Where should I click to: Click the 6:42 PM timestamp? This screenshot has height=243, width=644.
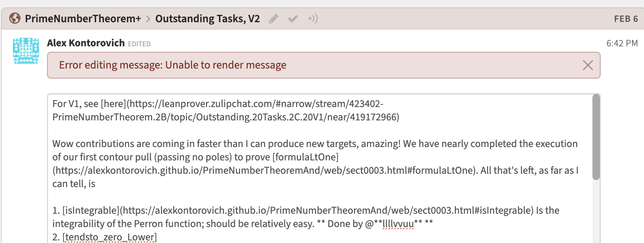pos(622,43)
